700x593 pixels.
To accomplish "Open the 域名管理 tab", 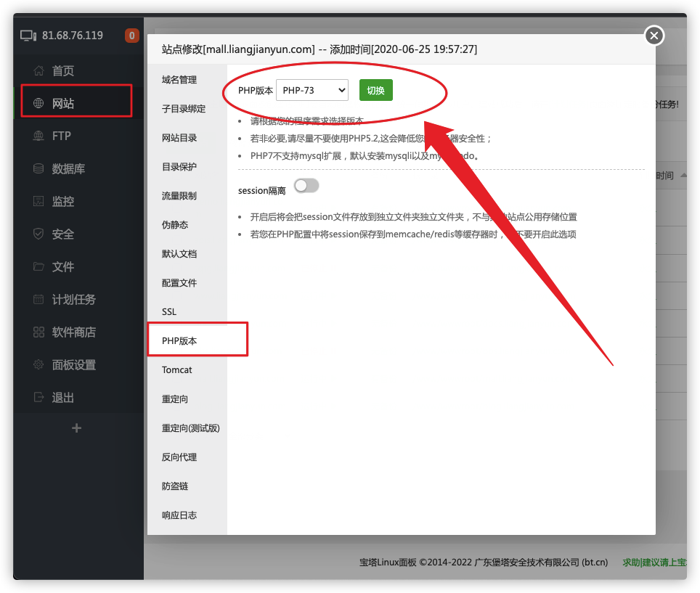I will point(179,80).
